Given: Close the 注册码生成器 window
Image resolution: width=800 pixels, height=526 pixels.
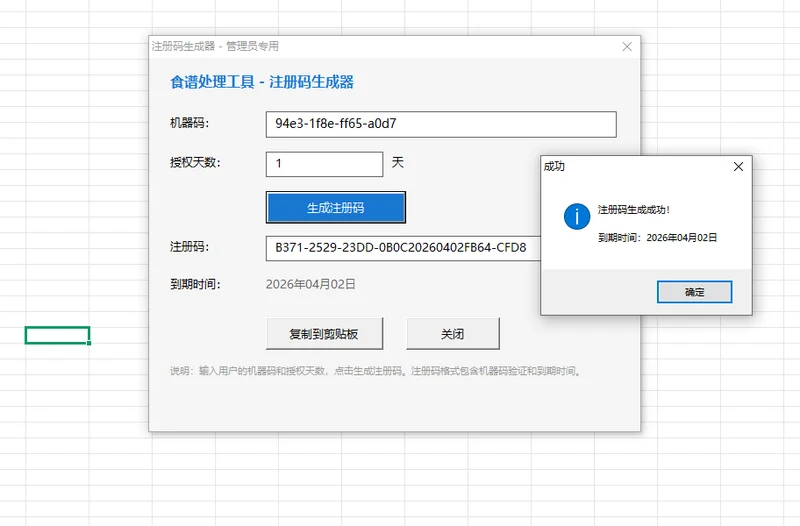Looking at the screenshot, I should pyautogui.click(x=627, y=46).
